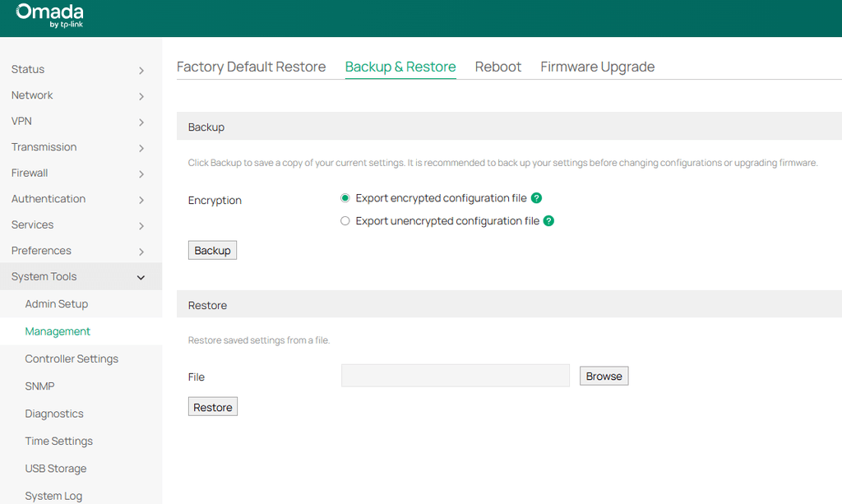
Task: Open help for unencrypted configuration file
Action: coord(548,220)
